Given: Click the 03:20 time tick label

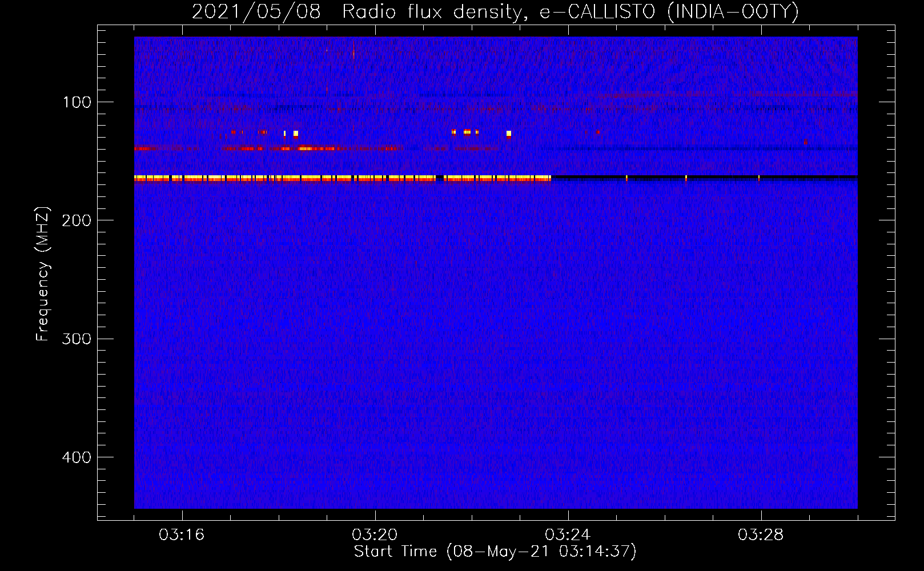Looking at the screenshot, I should pos(375,535).
